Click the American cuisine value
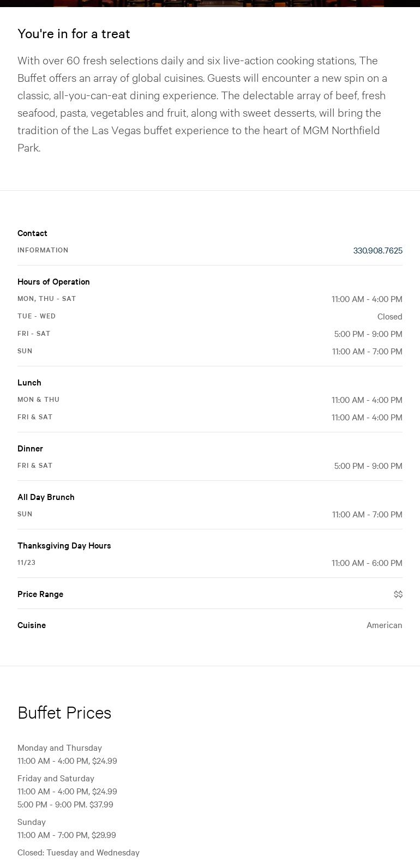Screen dimensions: 420x868 pyautogui.click(x=384, y=625)
